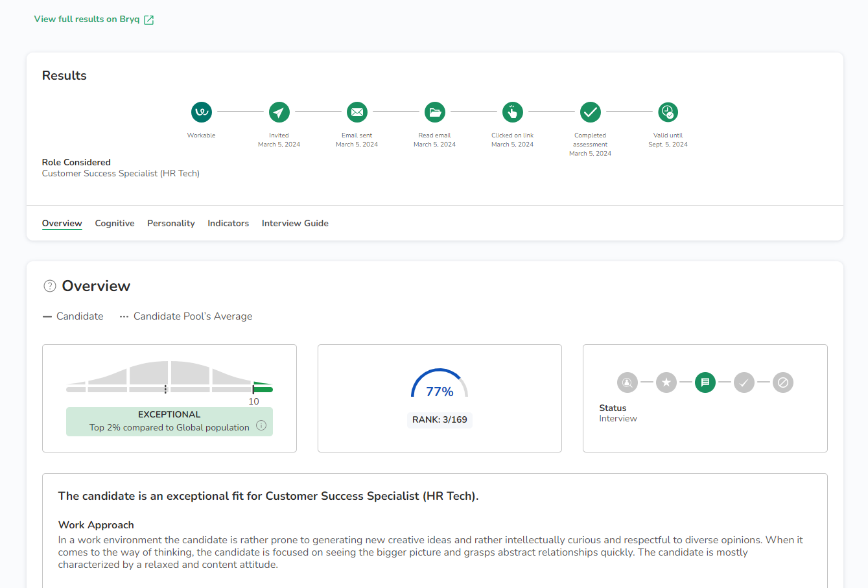The image size is (868, 588).
Task: Click the Overview help question mark icon
Action: pos(50,286)
